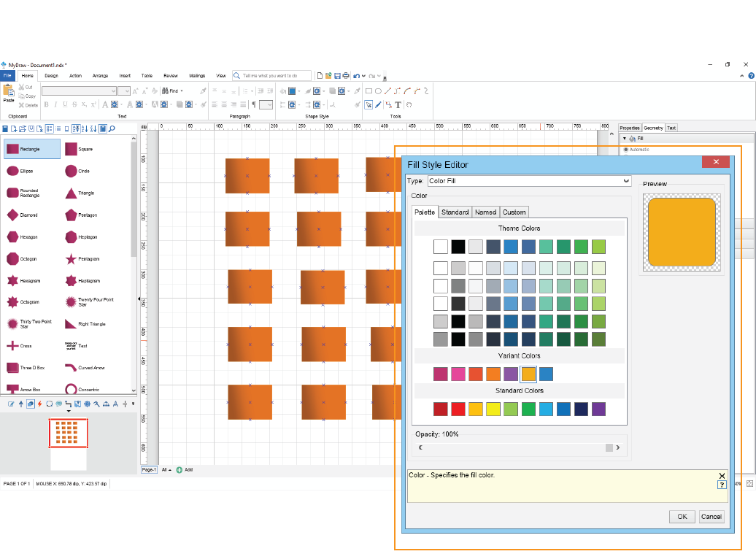Click Delete in Clipboard group

(x=28, y=105)
